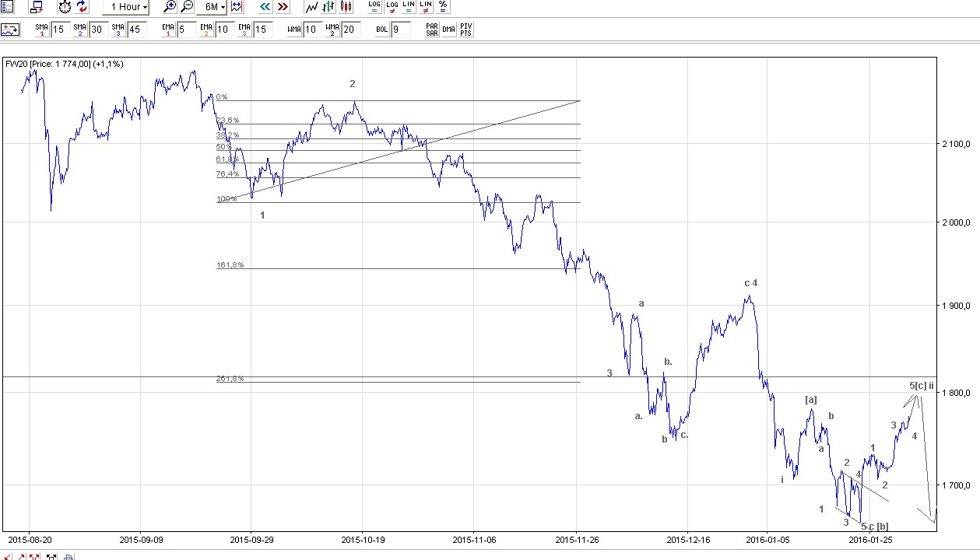Toggle the percent scale button
This screenshot has height=560, width=980.
443,7
